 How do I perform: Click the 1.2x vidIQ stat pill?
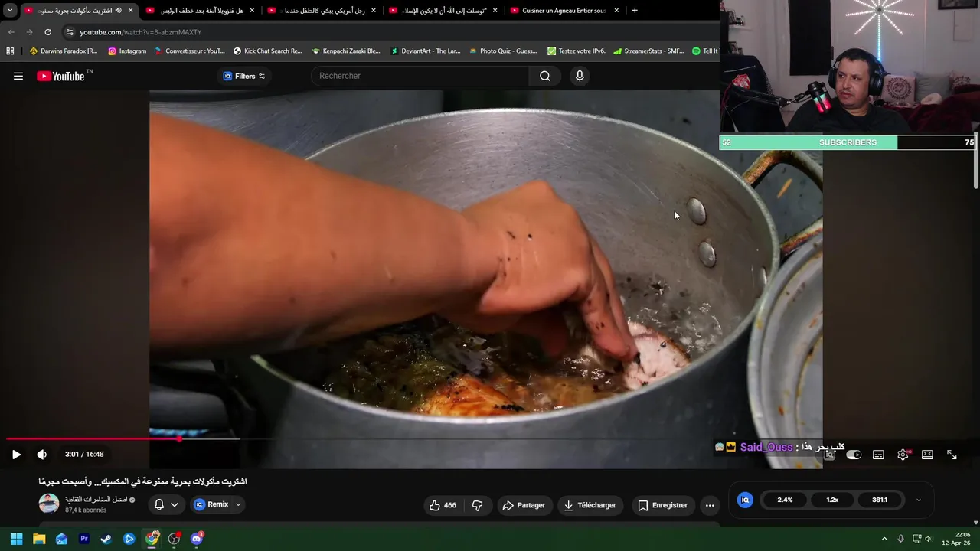(832, 500)
